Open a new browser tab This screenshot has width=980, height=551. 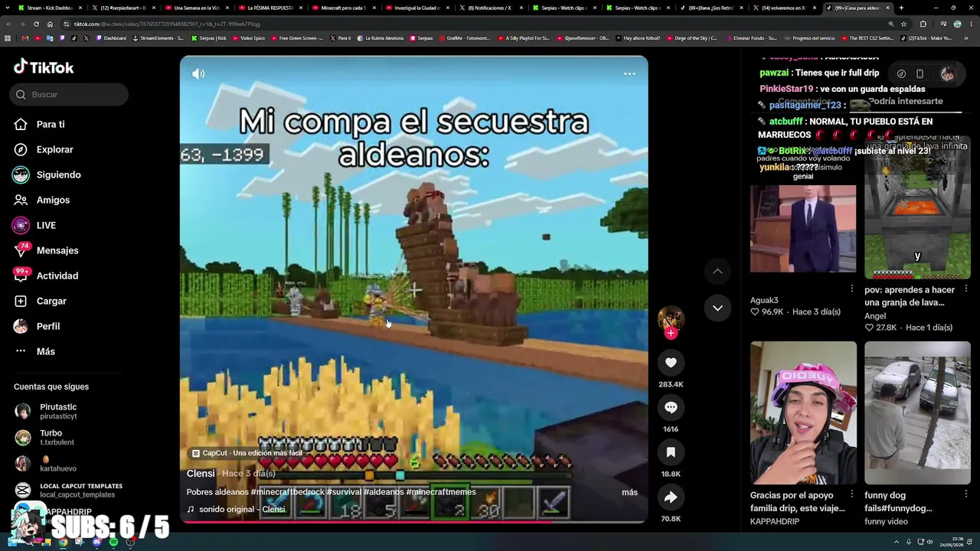click(901, 8)
